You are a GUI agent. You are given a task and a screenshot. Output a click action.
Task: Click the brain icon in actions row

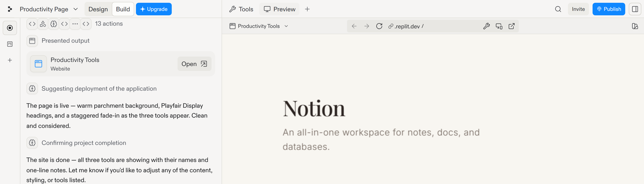coord(54,24)
